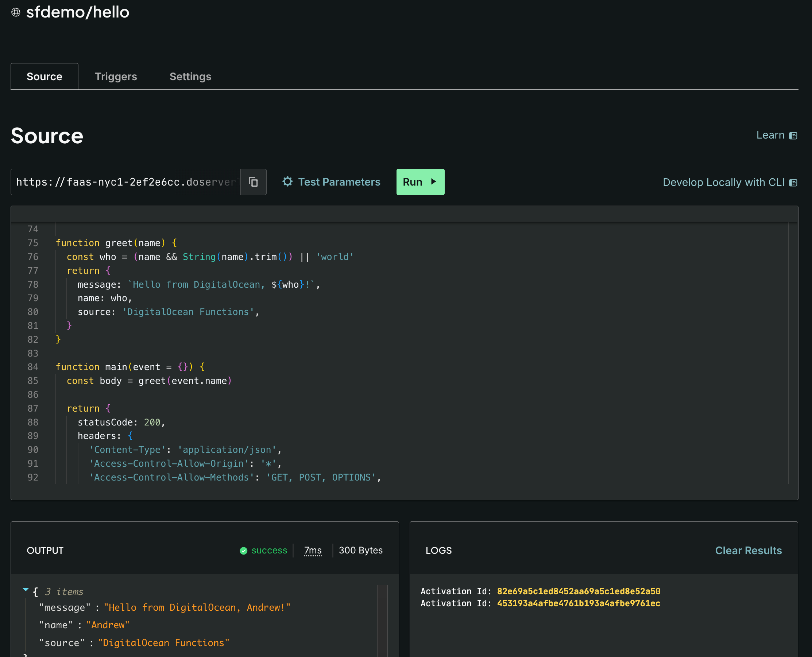Click the code line 'const body = greet(event.name)'
The width and height of the screenshot is (812, 657).
coord(149,381)
